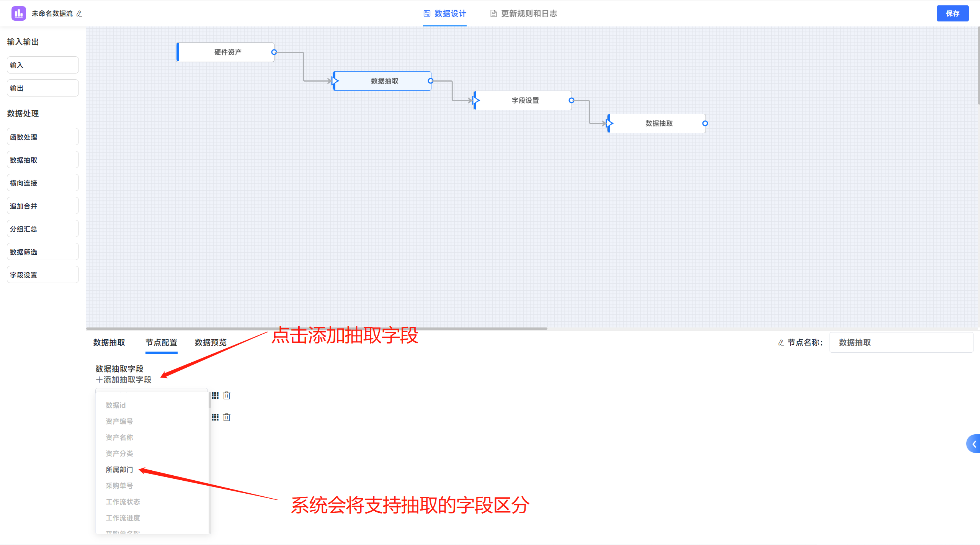Choose 资产分类 in the dropdown list
Image resolution: width=980 pixels, height=545 pixels.
click(152, 453)
